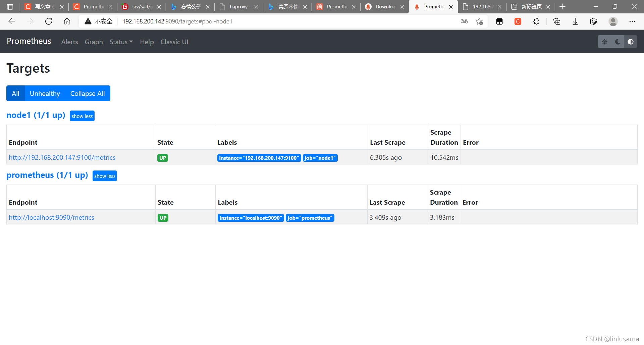Viewport: 644px width, 345px height.
Task: Click the '3.183ms' scrape duration value
Action: tap(442, 217)
